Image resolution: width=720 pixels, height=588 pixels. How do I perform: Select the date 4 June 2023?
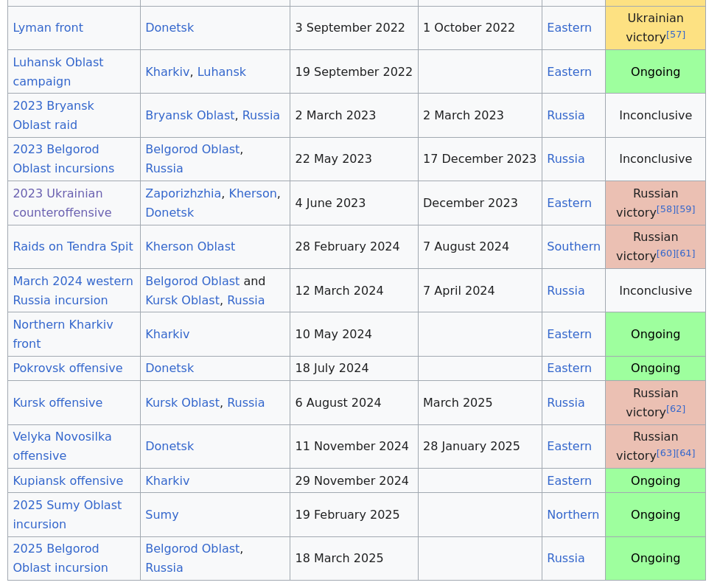pos(330,203)
